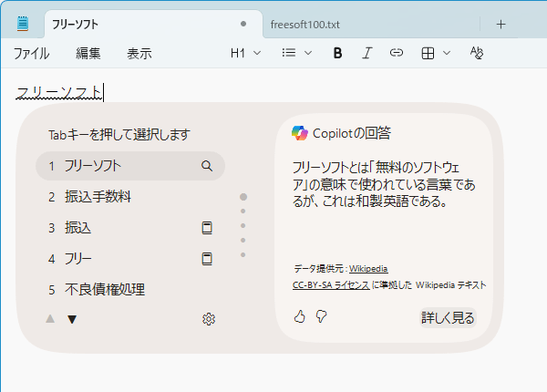Click the 詳しく見る button
Viewport: 547px width, 392px height.
448,318
